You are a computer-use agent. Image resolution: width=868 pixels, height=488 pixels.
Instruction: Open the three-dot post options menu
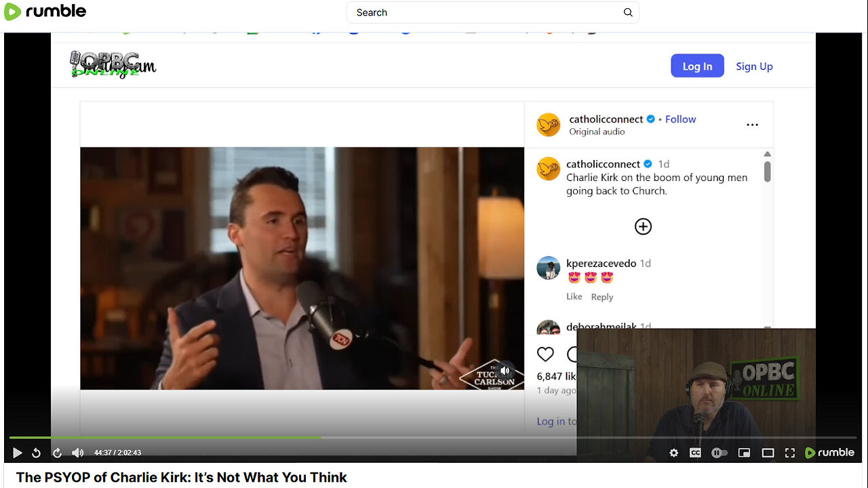[752, 125]
